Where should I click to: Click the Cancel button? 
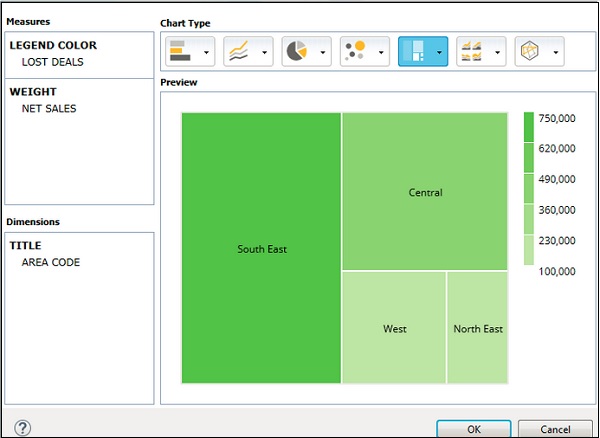[x=556, y=429]
